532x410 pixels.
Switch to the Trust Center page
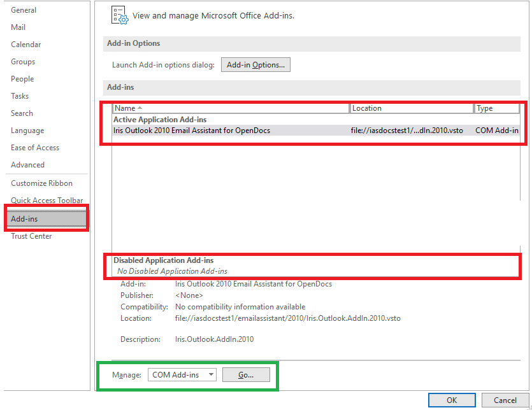point(31,236)
